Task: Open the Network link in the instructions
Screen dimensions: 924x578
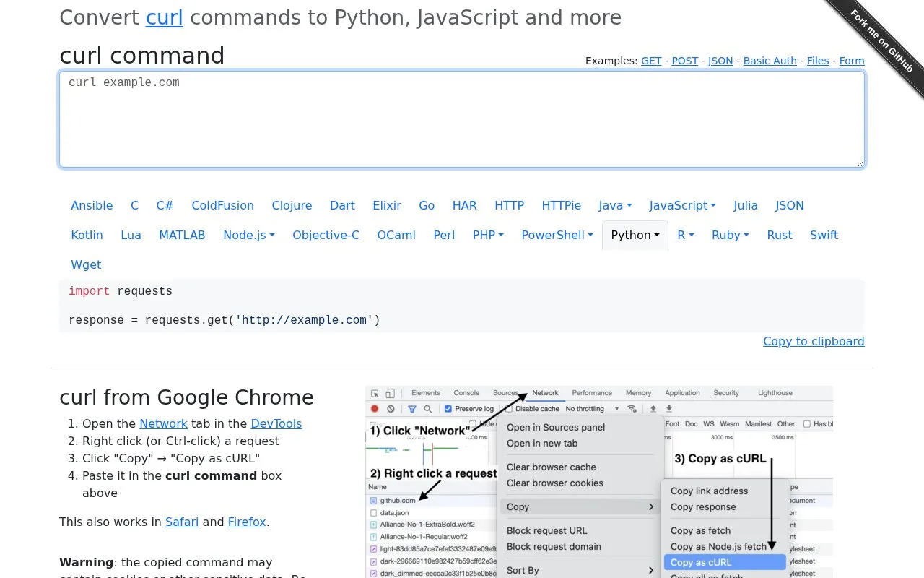Action: tap(163, 423)
